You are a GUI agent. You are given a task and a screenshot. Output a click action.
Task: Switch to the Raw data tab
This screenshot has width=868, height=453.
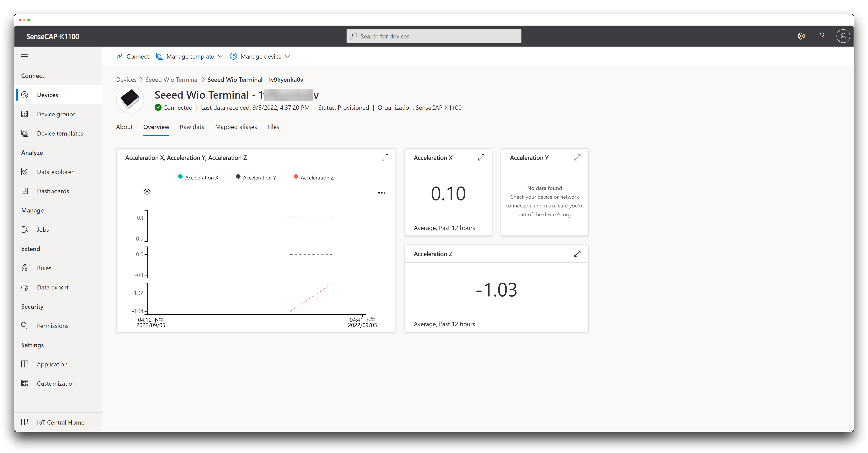click(192, 127)
